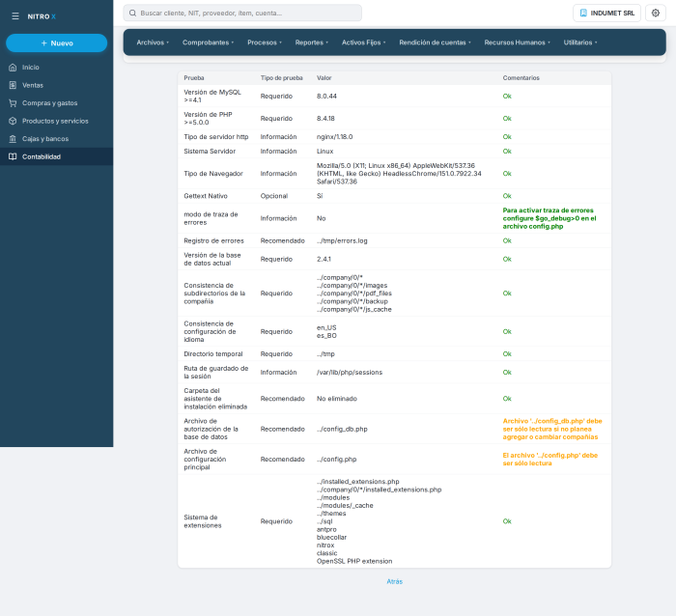Click the es_BO language value
This screenshot has height=616, width=676.
(x=326, y=336)
